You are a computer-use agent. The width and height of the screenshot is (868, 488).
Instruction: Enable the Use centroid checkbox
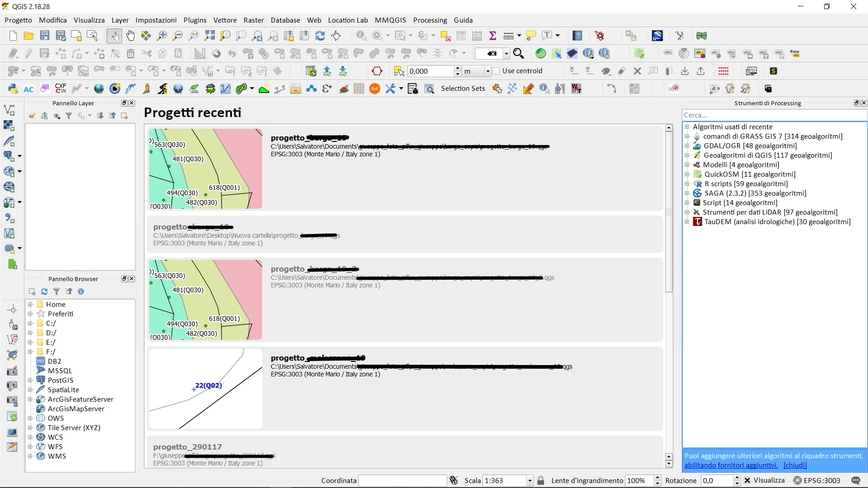[x=496, y=71]
